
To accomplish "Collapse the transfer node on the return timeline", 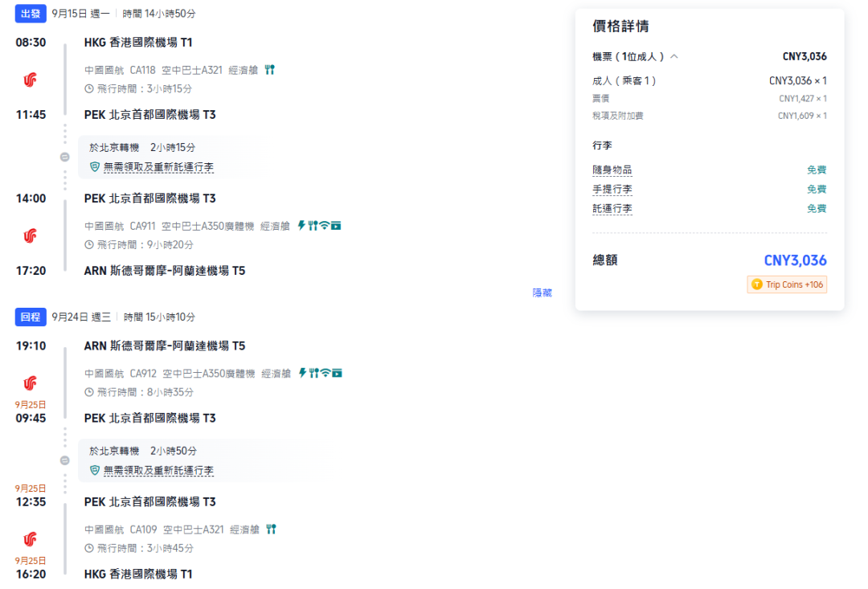I will tap(64, 460).
